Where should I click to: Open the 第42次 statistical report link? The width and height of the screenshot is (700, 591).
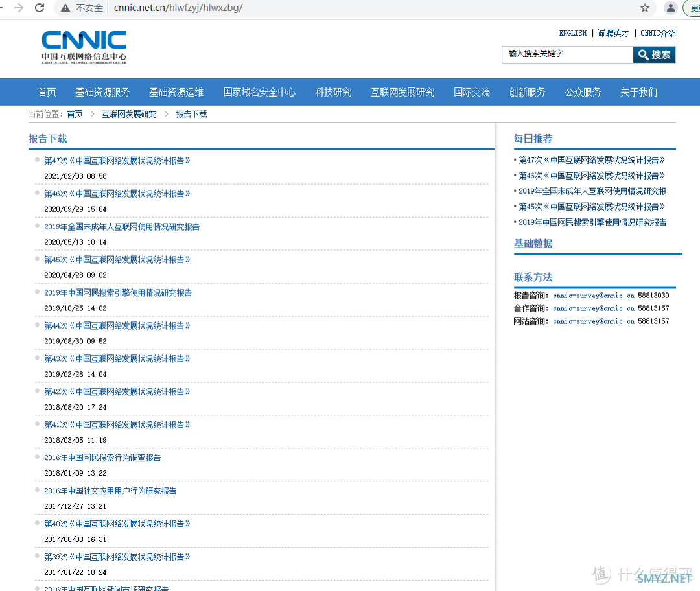[117, 392]
